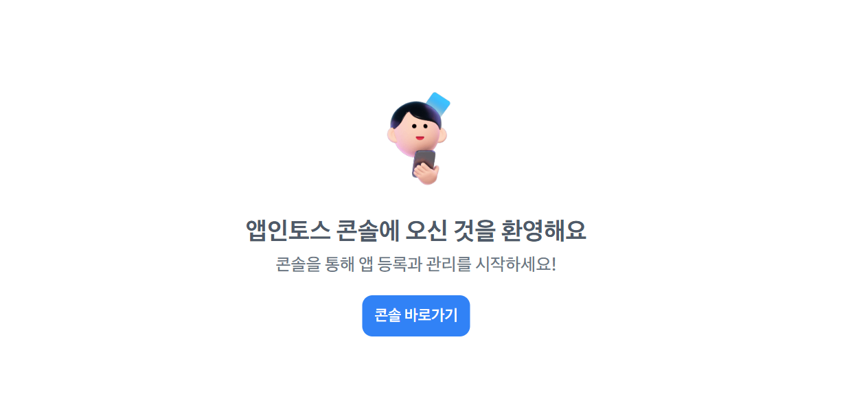Click the blue card behind character's head
This screenshot has height=412, width=868.
(x=437, y=102)
